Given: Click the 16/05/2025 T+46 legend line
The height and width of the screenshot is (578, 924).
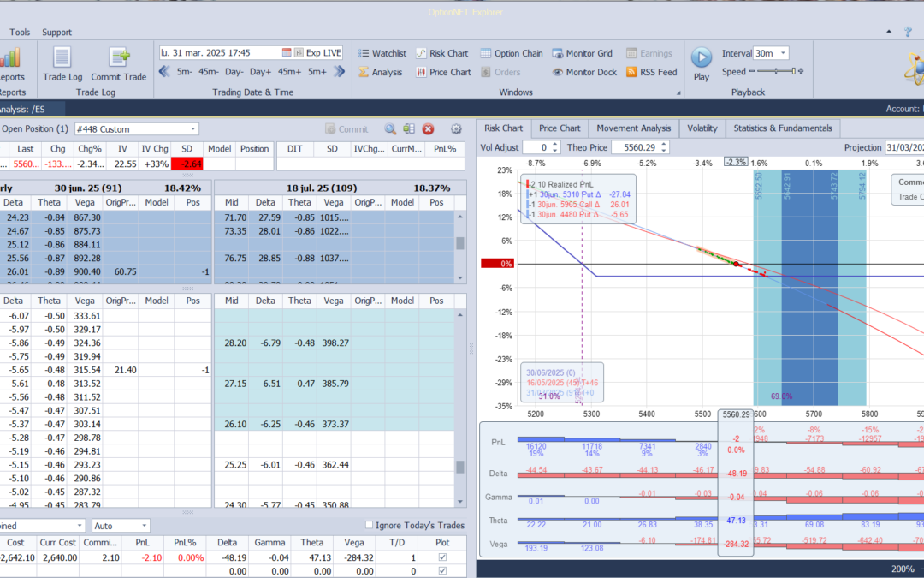Looking at the screenshot, I should 561,383.
